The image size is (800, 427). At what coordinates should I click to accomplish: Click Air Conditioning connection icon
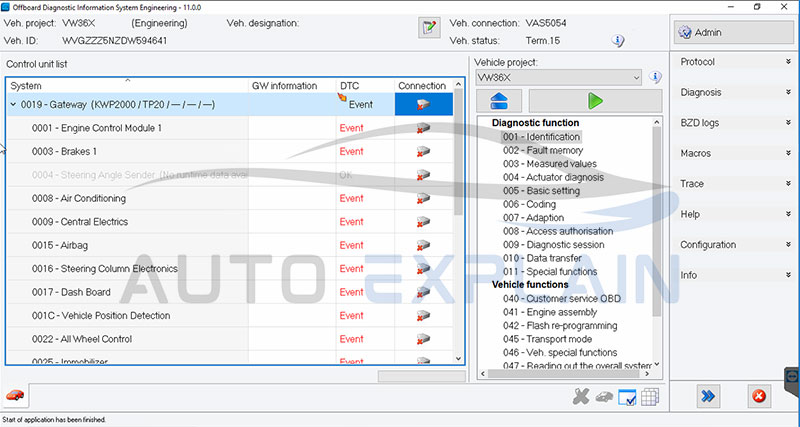pos(423,198)
